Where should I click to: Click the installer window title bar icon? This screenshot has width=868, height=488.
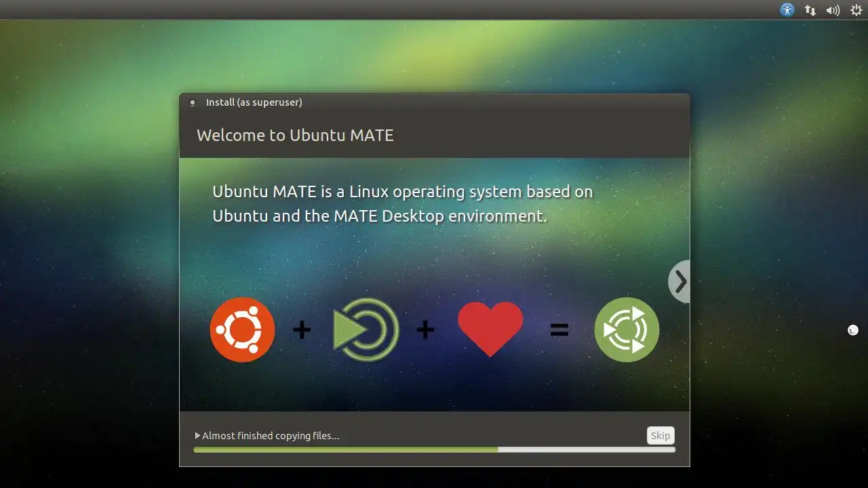pyautogui.click(x=193, y=102)
